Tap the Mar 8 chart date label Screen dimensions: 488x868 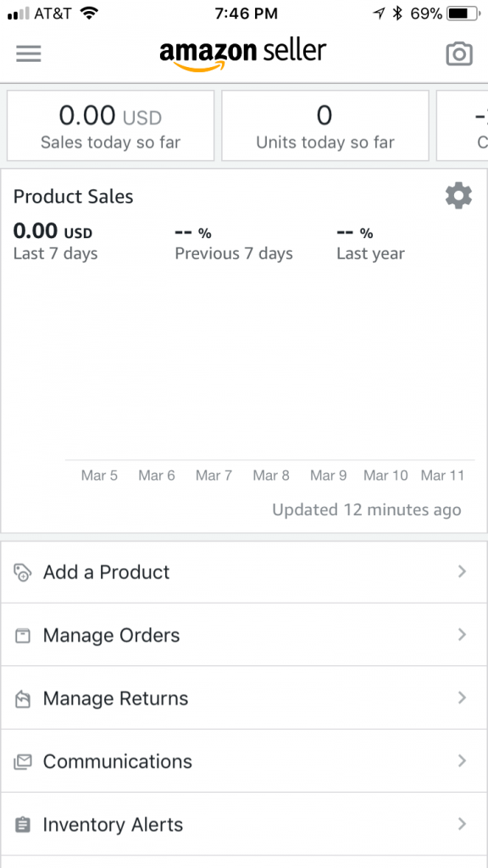coord(271,476)
